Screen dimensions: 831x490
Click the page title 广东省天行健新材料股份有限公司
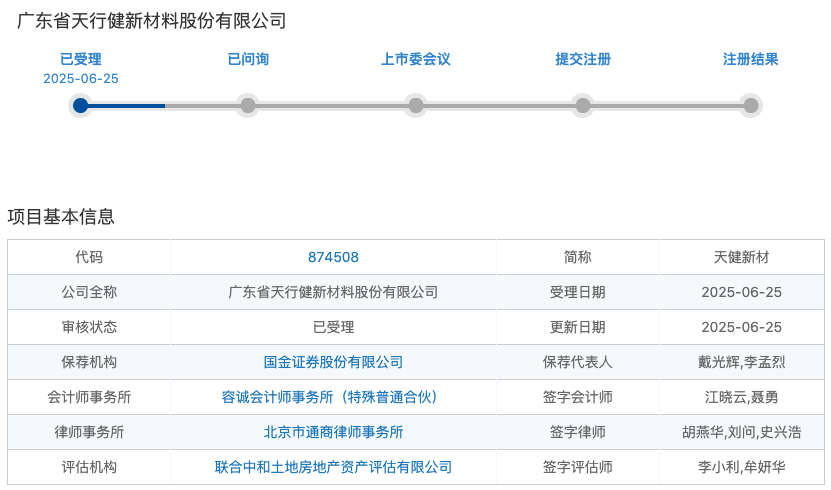click(152, 21)
